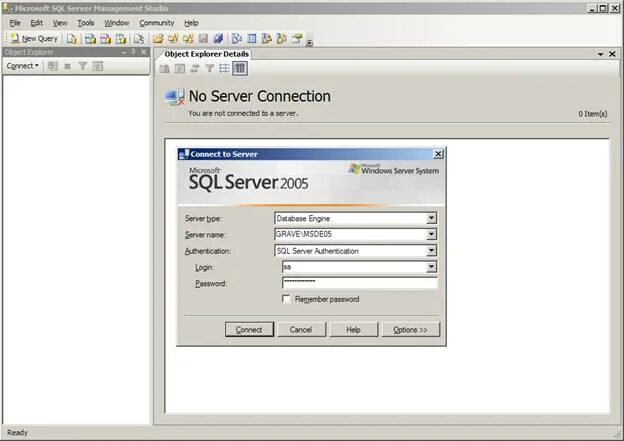Show the Summary page icon
This screenshot has height=441, width=624.
[x=252, y=39]
